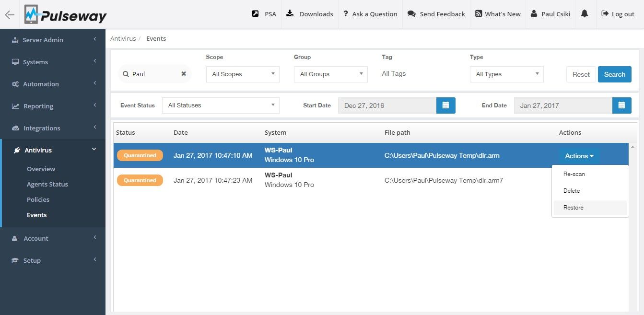Viewport: 644px width, 315px height.
Task: Select Restore from Actions menu
Action: click(x=590, y=208)
